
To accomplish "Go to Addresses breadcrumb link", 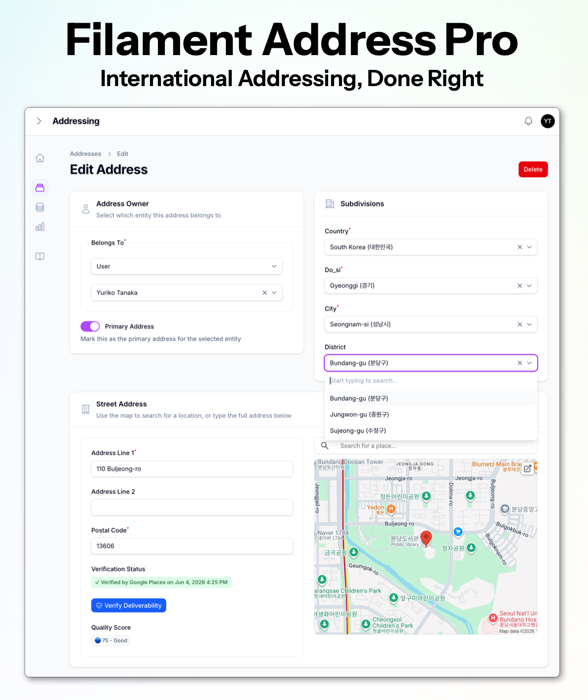I will pyautogui.click(x=86, y=154).
